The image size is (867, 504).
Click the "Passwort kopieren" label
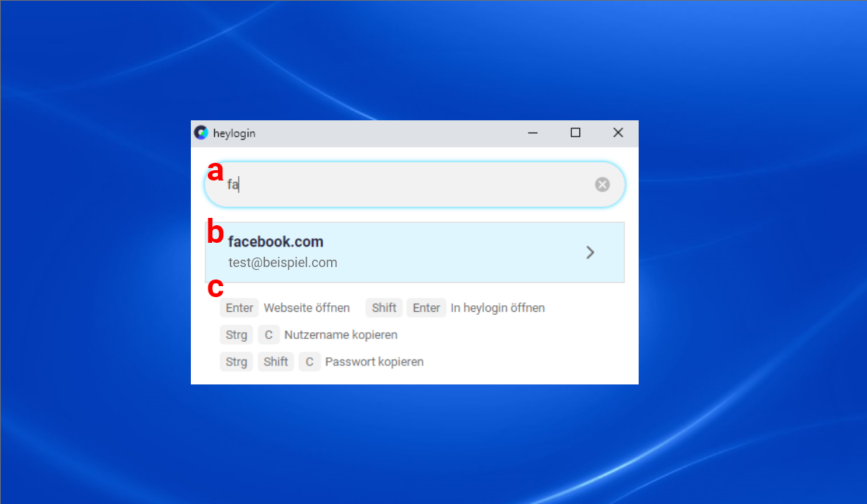(x=374, y=362)
